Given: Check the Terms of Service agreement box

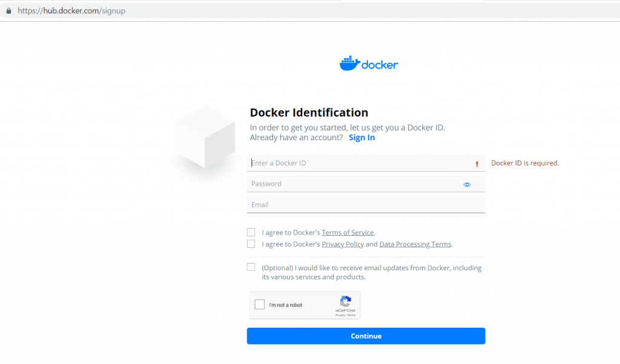Looking at the screenshot, I should pyautogui.click(x=251, y=232).
